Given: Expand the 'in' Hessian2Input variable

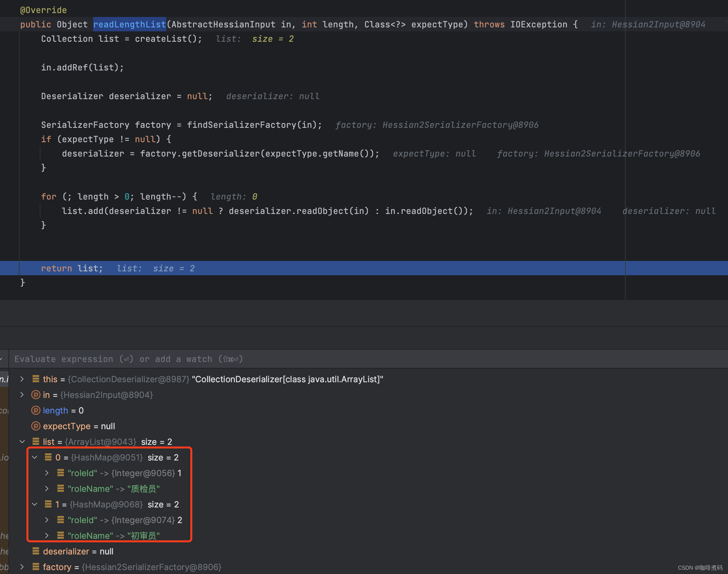Looking at the screenshot, I should (22, 395).
